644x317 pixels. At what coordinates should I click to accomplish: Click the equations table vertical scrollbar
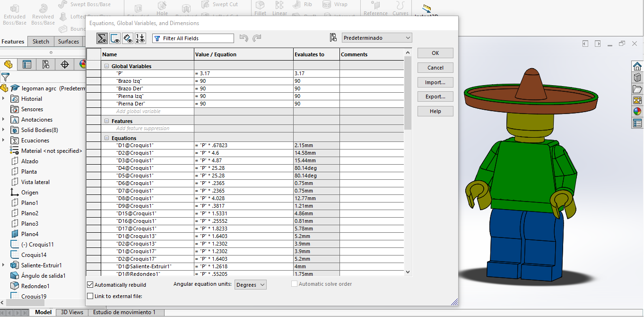pos(408,93)
